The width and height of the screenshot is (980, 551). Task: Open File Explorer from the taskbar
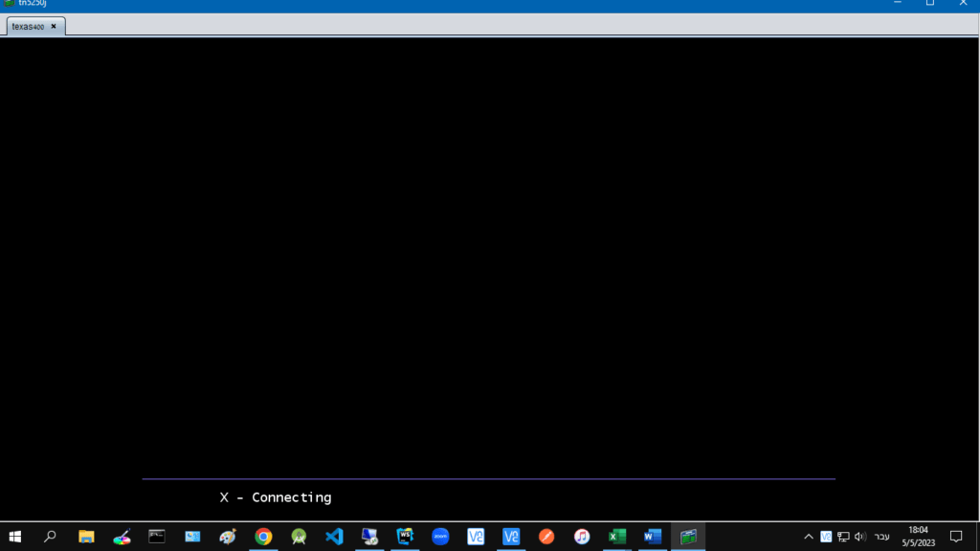pos(86,536)
